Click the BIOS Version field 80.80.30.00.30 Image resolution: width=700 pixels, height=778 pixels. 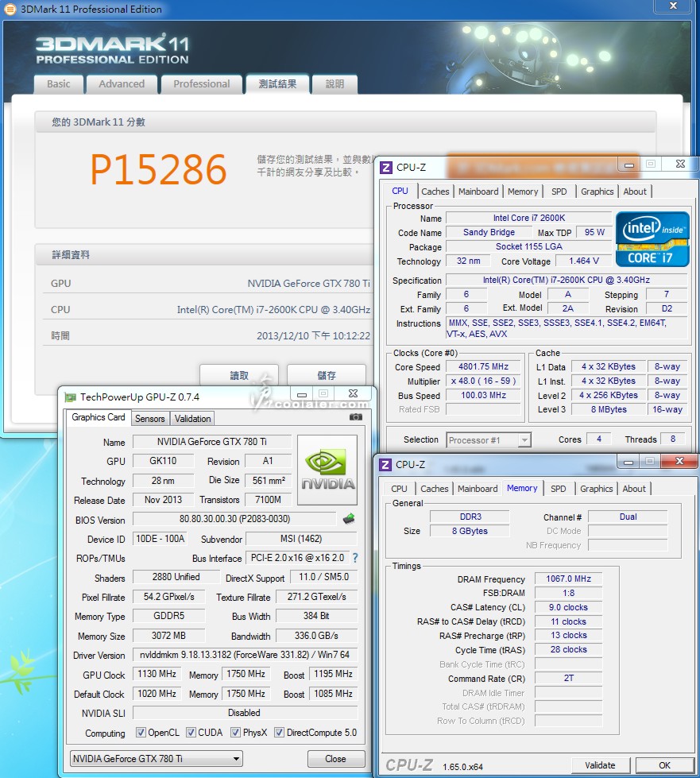coord(234,519)
